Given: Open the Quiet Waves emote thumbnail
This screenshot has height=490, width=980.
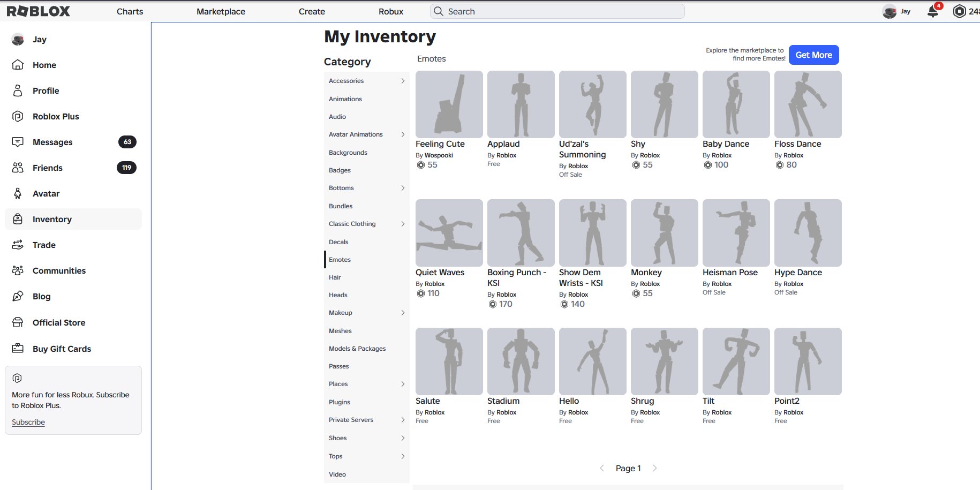Looking at the screenshot, I should pos(449,233).
